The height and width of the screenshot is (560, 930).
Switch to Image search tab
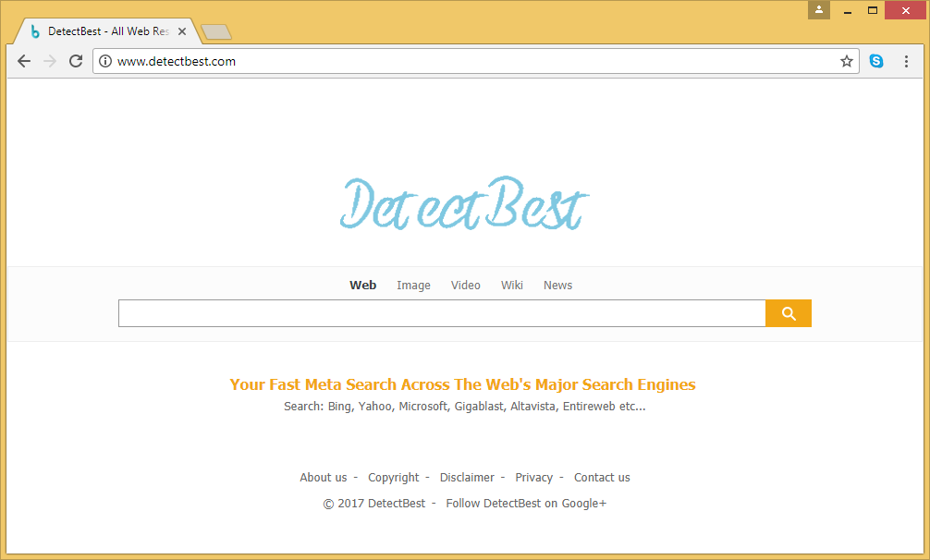(413, 286)
